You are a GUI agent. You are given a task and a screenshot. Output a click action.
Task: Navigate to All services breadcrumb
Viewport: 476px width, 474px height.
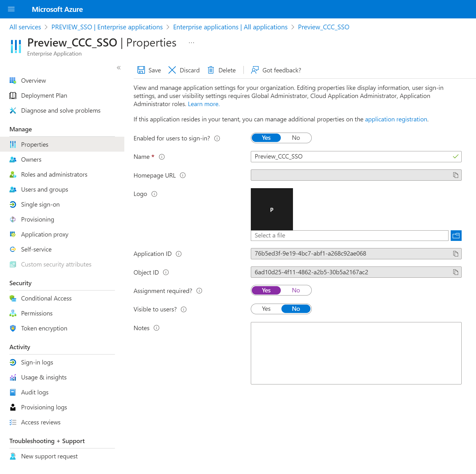click(x=25, y=27)
